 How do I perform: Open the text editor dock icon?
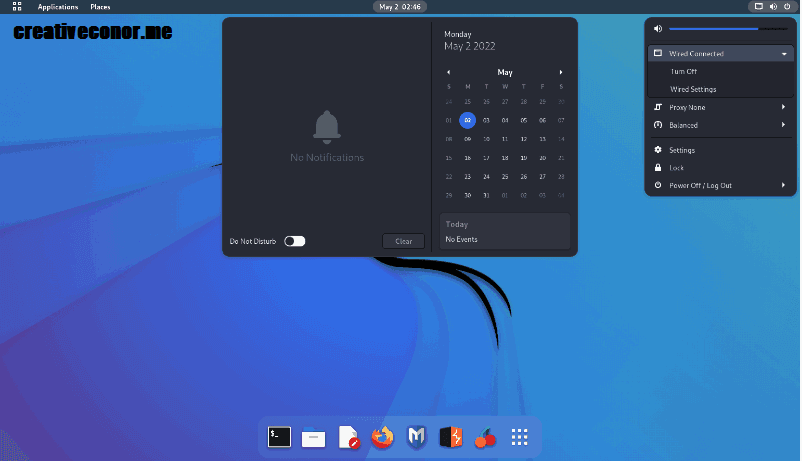point(348,437)
